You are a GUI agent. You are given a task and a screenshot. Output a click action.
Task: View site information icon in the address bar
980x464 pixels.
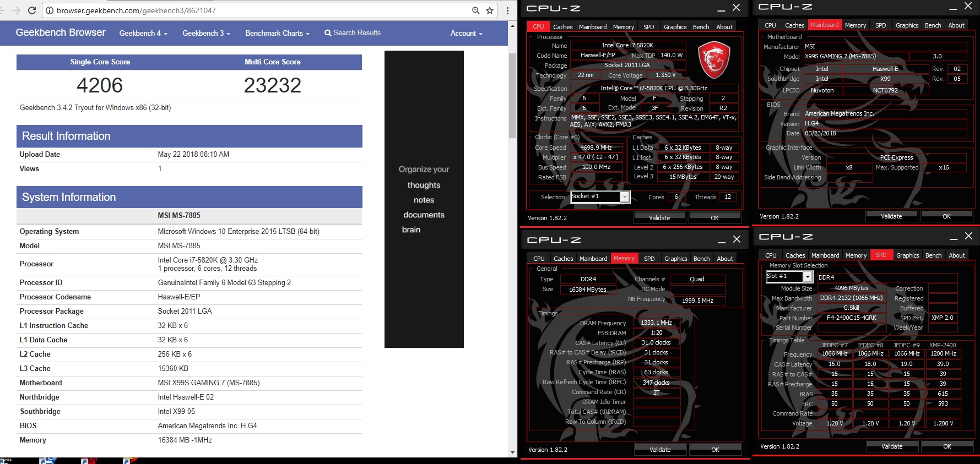(x=50, y=10)
